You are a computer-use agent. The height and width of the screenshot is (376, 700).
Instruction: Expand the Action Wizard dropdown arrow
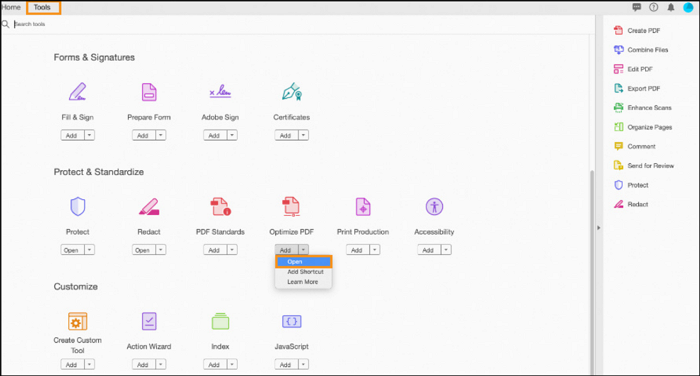tap(161, 364)
